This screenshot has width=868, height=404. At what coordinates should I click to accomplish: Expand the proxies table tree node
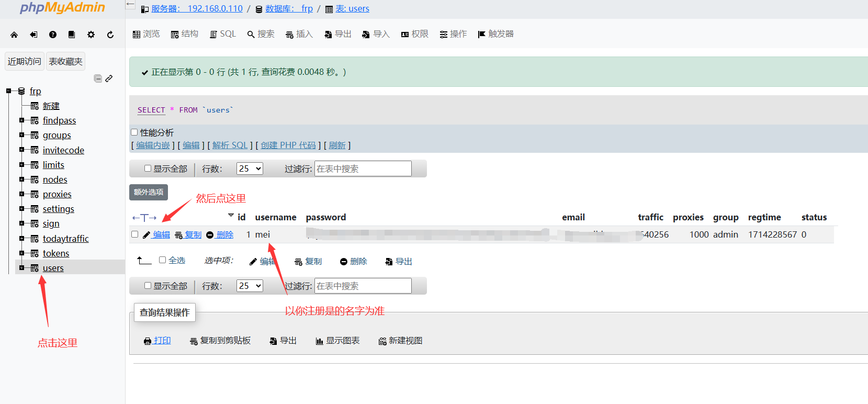click(22, 194)
